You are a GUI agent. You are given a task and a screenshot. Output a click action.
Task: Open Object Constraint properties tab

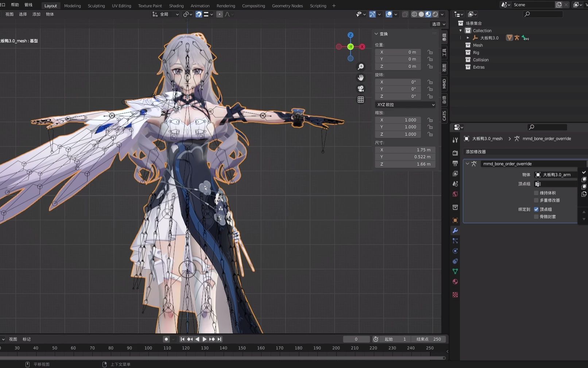(455, 261)
